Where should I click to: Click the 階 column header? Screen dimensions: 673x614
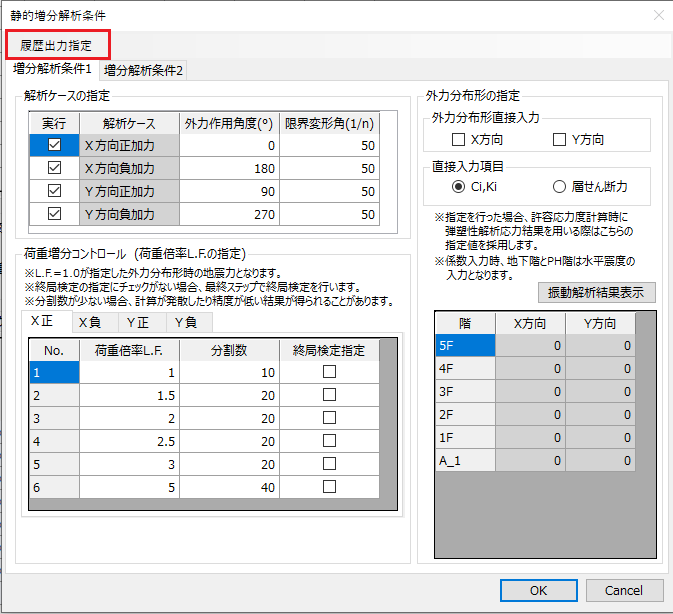click(x=465, y=323)
